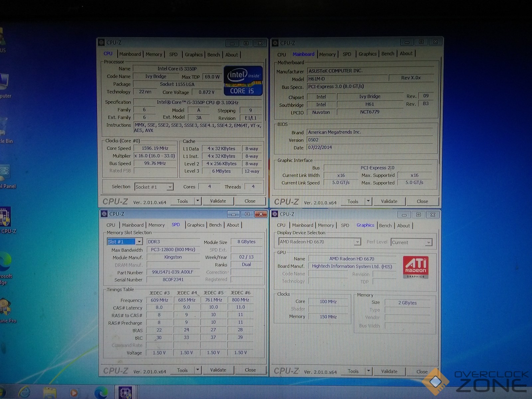Click the Hightech Information System board manufacturer
This screenshot has height=399, width=532.
point(352,266)
